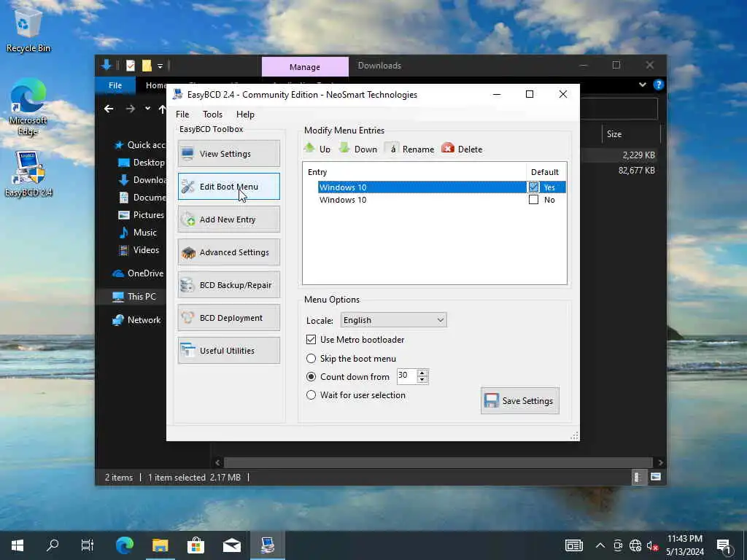Click properties icon in Explorer title bar

tap(130, 66)
